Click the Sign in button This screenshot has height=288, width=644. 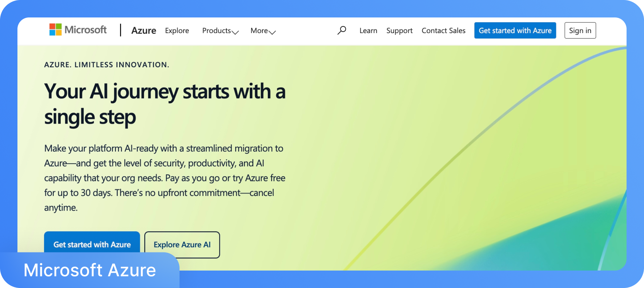coord(580,31)
